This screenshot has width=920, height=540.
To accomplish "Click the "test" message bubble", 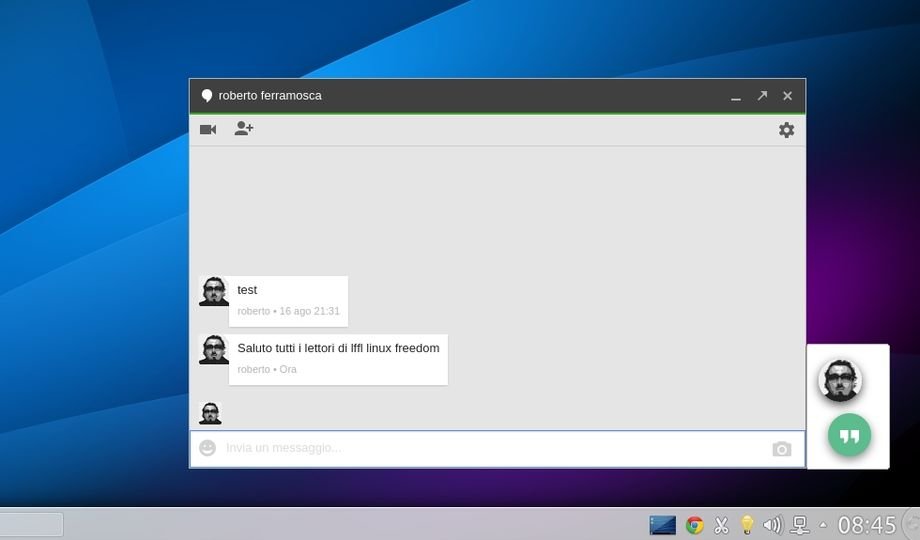I will 288,300.
